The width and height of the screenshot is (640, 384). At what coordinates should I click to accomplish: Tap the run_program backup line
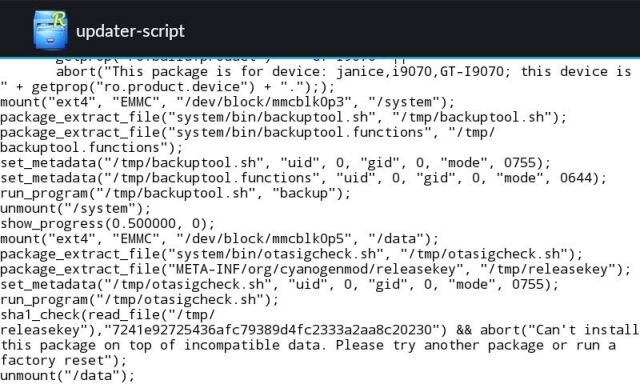point(176,193)
